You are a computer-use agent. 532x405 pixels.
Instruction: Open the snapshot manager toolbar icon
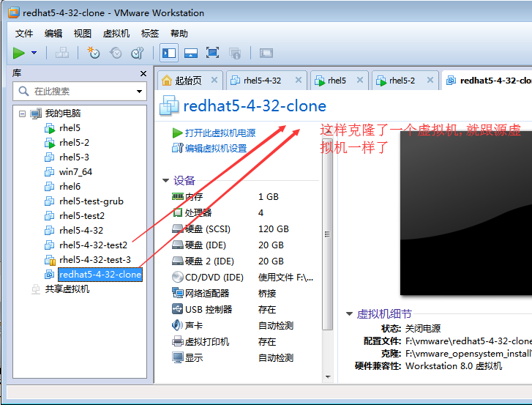tap(138, 53)
